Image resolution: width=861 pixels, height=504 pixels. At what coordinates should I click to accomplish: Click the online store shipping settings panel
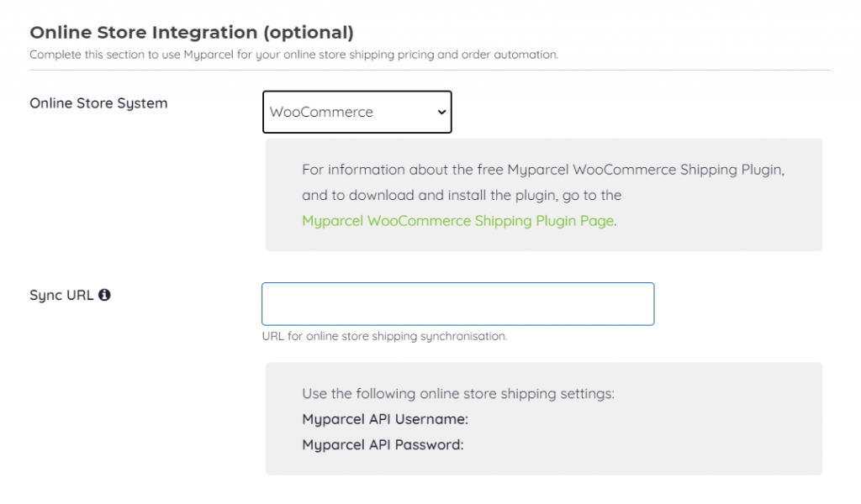543,418
